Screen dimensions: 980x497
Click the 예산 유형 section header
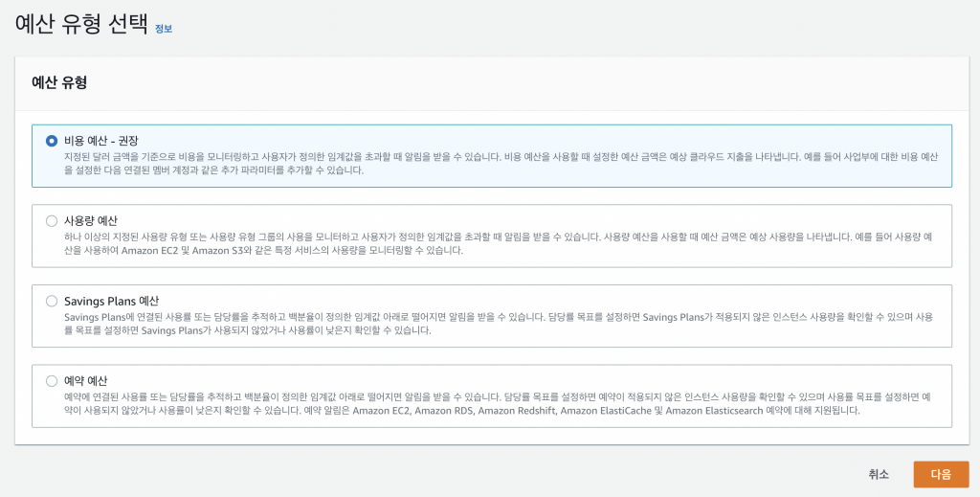[59, 82]
